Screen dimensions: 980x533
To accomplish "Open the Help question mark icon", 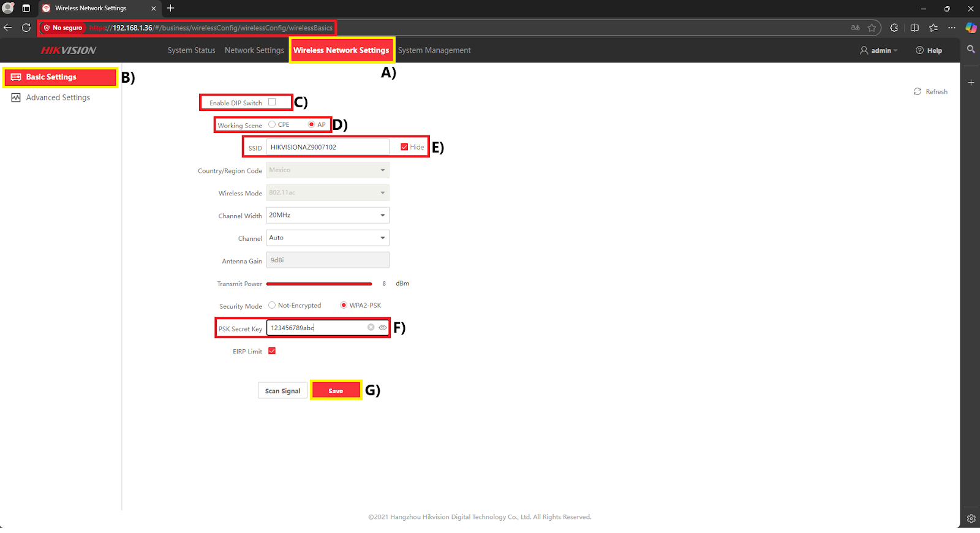I will [919, 50].
